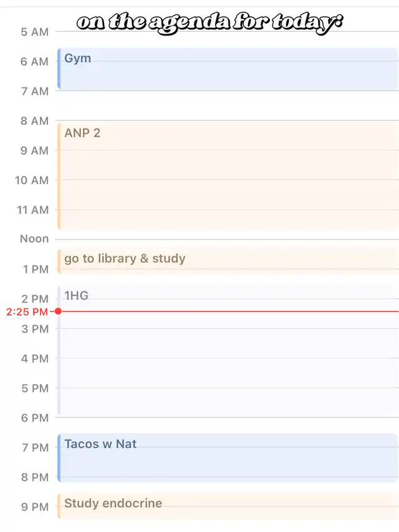The height and width of the screenshot is (532, 399).
Task: Select the "go to library & study" event
Action: pos(228,261)
